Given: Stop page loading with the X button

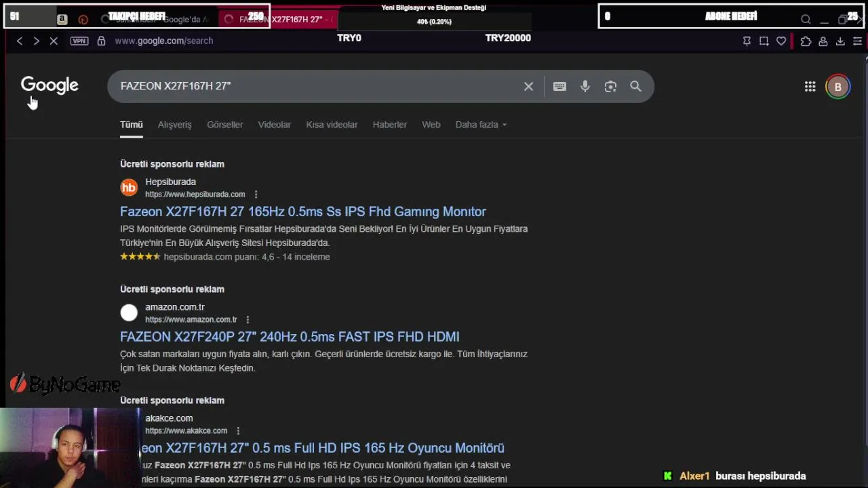Looking at the screenshot, I should coord(54,41).
